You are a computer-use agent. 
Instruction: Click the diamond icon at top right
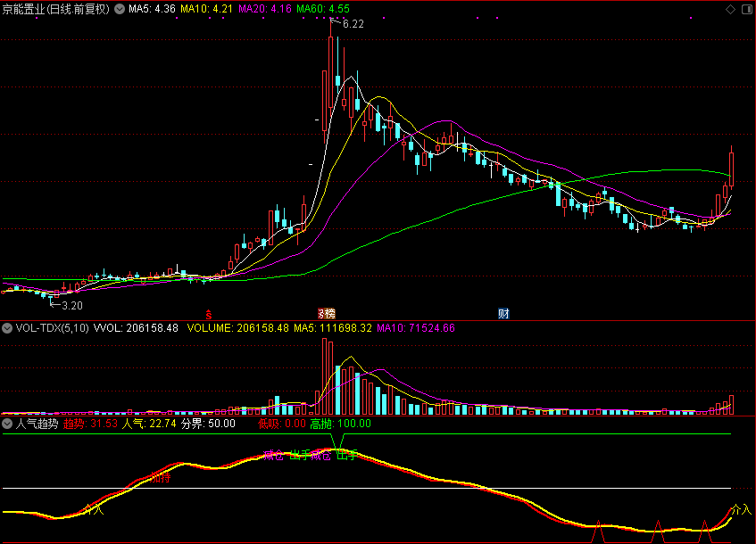(x=730, y=9)
